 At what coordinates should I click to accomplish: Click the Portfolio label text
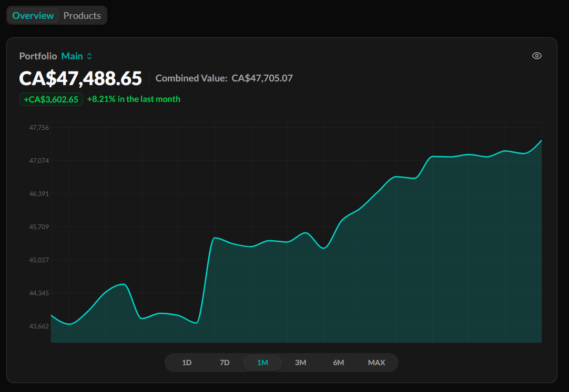[38, 56]
